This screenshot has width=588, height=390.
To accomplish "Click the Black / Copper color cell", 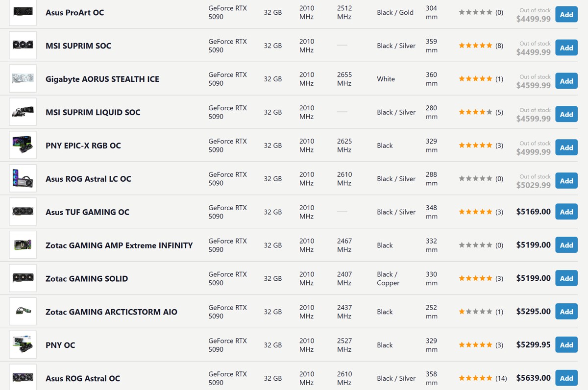I will pos(388,278).
